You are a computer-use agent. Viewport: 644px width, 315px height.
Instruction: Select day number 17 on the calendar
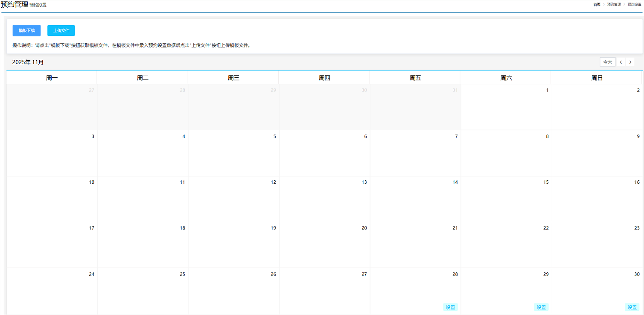pos(92,228)
